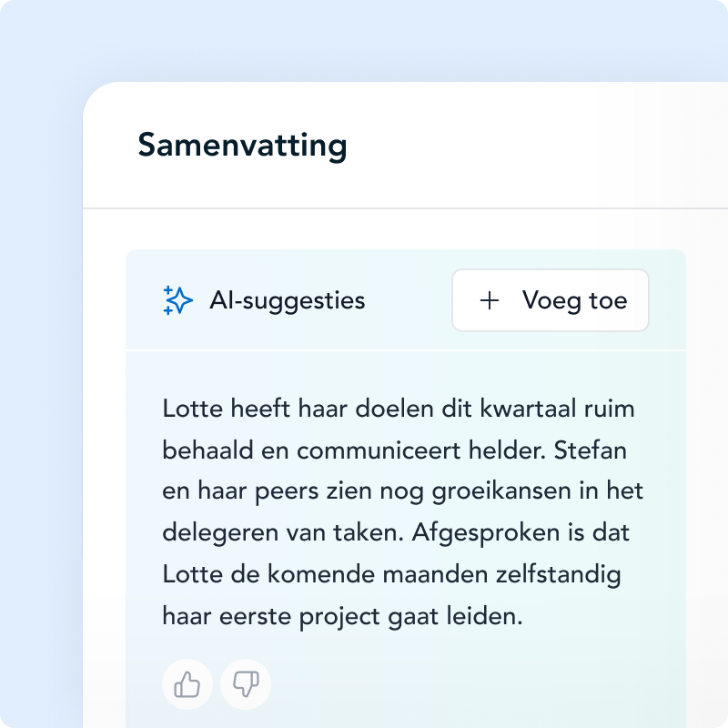The height and width of the screenshot is (728, 728).
Task: Click the word komende in the summary
Action: point(321,574)
